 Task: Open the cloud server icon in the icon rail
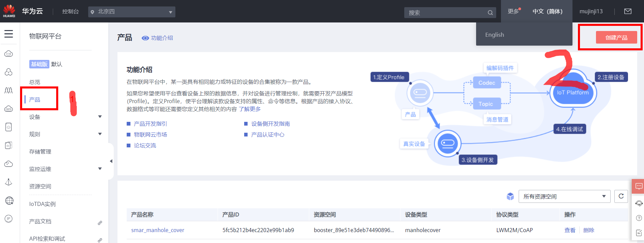(x=9, y=54)
